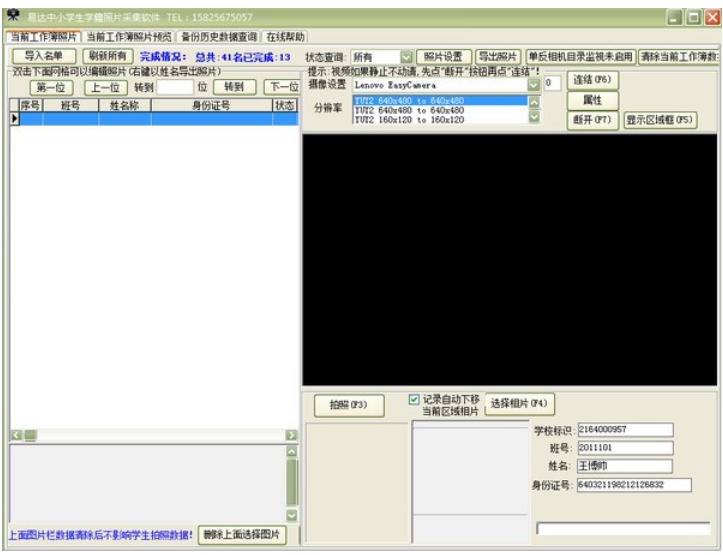Click the 班号 column header

tap(71, 106)
